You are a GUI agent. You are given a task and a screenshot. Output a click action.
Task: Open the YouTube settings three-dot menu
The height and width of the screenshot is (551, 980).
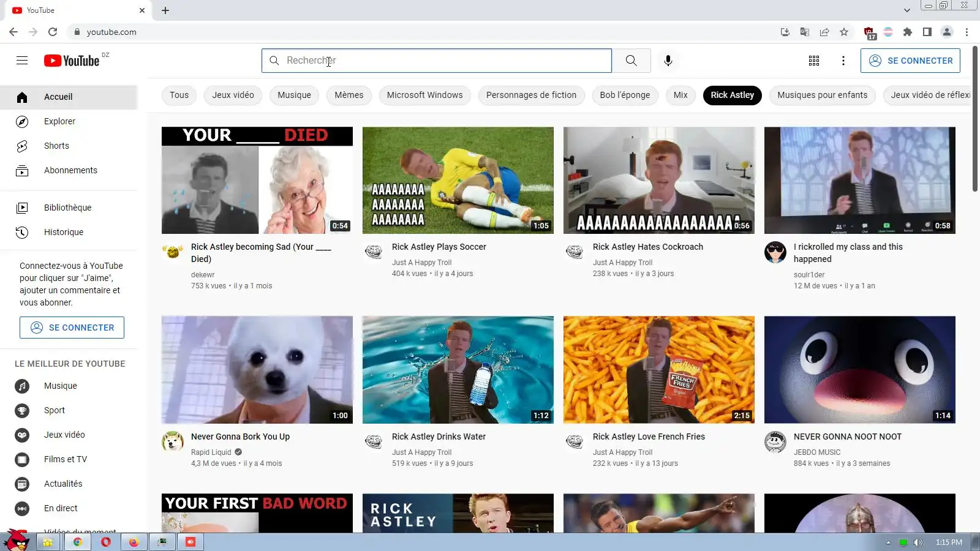pyautogui.click(x=843, y=61)
